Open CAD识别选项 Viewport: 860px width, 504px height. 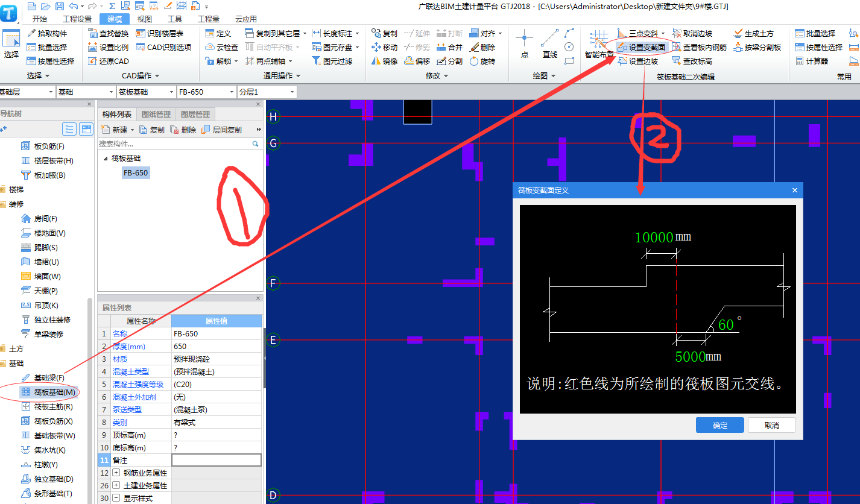tap(163, 47)
